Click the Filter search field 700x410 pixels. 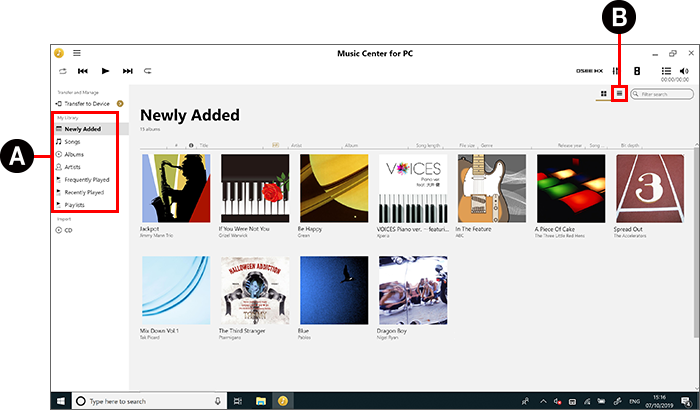665,93
